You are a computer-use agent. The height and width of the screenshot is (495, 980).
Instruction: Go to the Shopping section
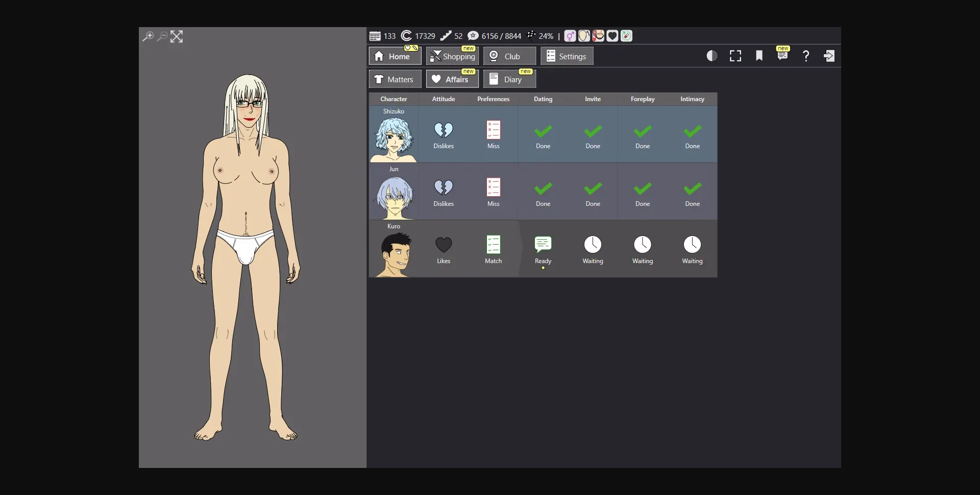(452, 56)
